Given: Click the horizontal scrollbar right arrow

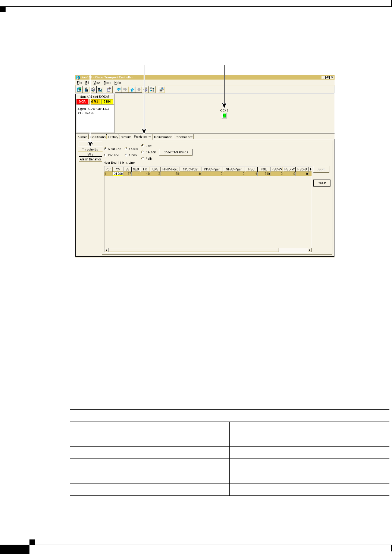Looking at the screenshot, I should tap(310, 250).
